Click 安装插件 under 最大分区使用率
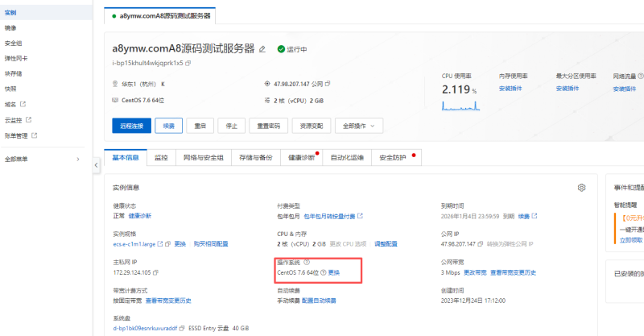The width and height of the screenshot is (644, 336). 568,89
